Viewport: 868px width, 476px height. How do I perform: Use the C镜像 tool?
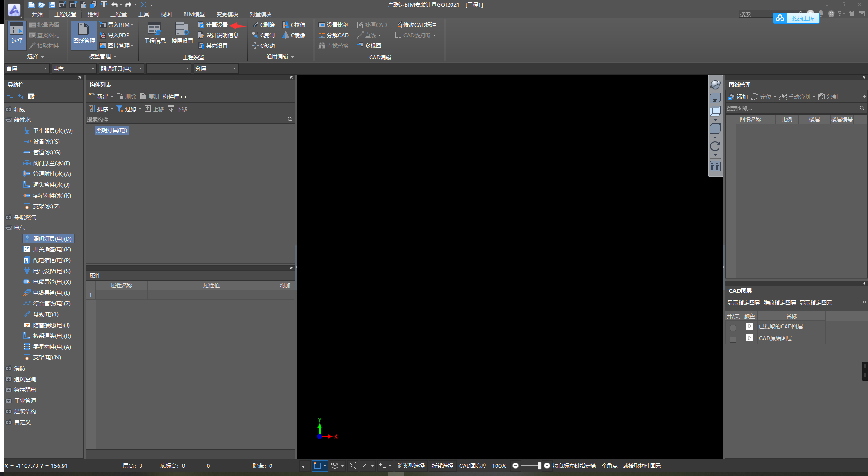pos(294,36)
